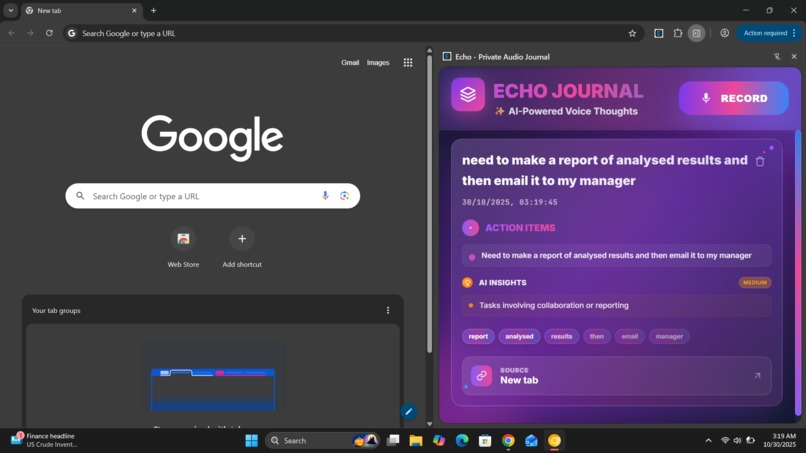This screenshot has width=806, height=453.
Task: Click the source external arrow icon
Action: pos(757,376)
